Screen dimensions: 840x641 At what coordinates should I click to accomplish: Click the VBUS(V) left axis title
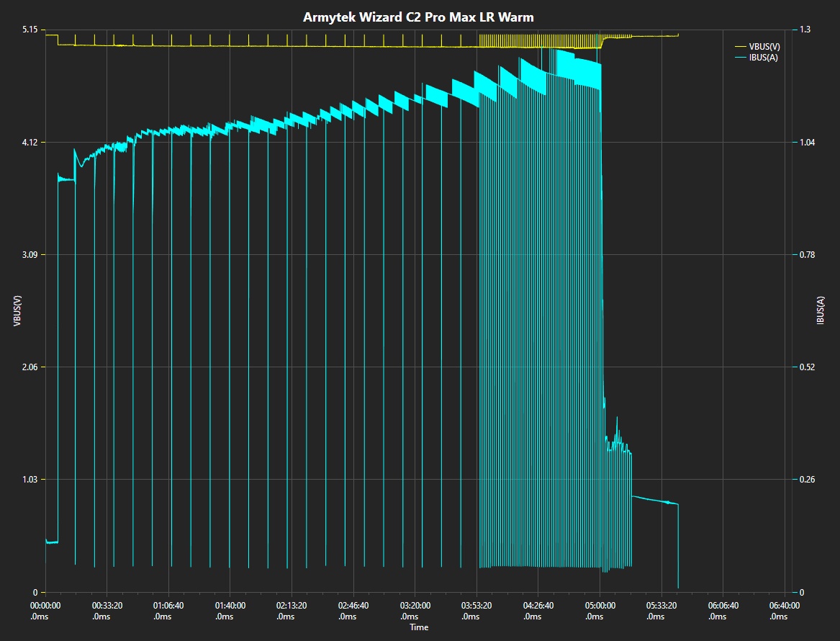coord(17,311)
